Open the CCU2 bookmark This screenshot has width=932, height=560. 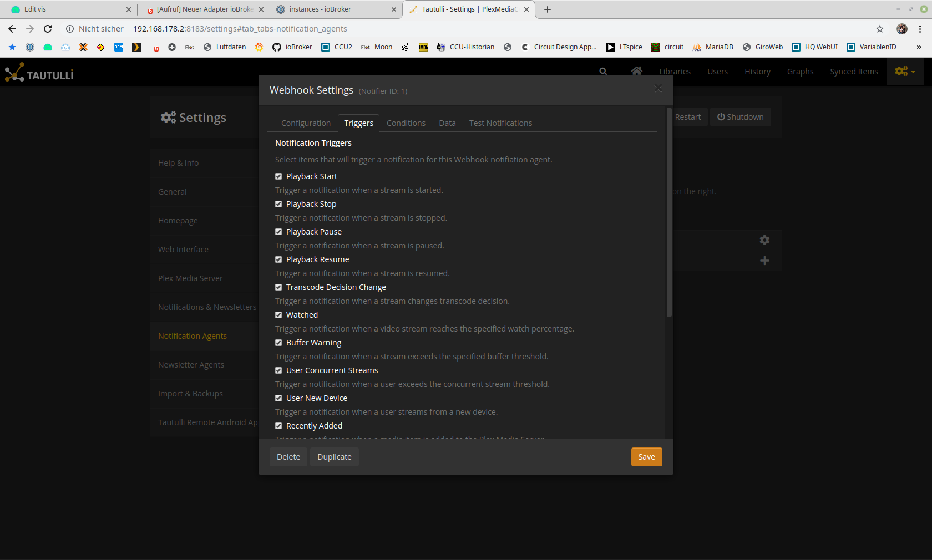(x=337, y=47)
